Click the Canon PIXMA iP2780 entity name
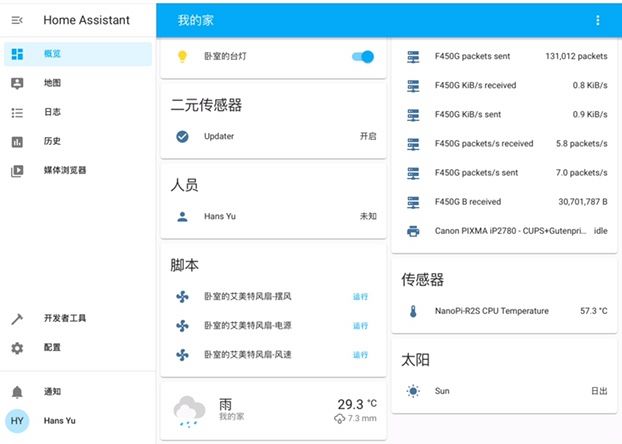Image resolution: width=622 pixels, height=444 pixels. (510, 231)
